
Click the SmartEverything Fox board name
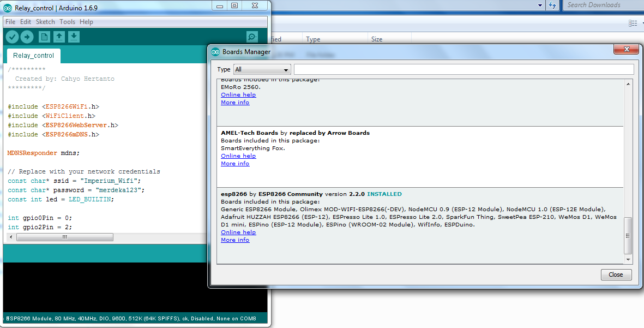tap(252, 148)
